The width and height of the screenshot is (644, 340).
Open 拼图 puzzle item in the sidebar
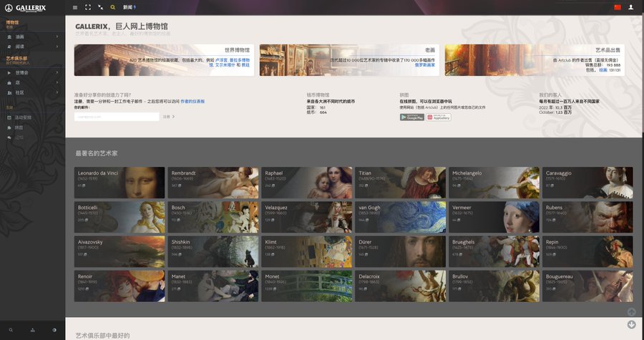[19, 127]
